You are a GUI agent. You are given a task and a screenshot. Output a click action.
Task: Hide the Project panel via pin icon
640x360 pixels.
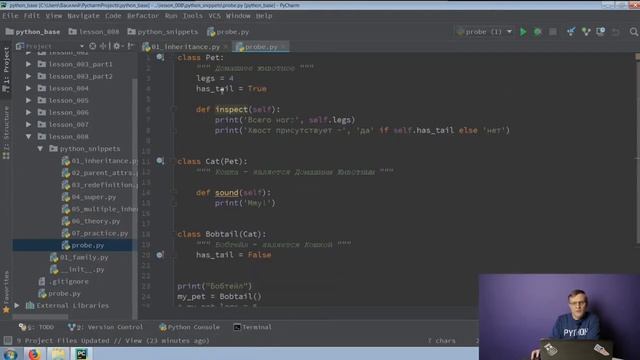click(130, 46)
